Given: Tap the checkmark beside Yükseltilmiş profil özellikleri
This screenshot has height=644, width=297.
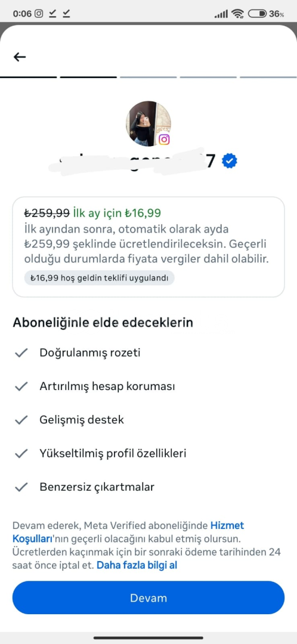Looking at the screenshot, I should coord(21,454).
